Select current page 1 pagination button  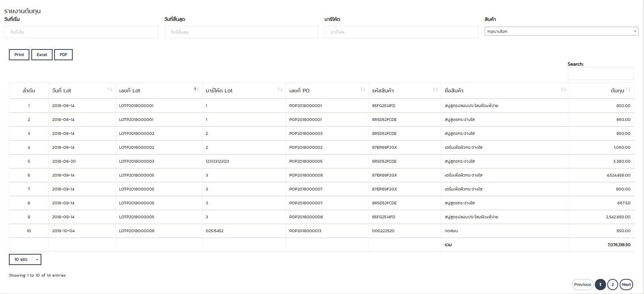click(600, 284)
